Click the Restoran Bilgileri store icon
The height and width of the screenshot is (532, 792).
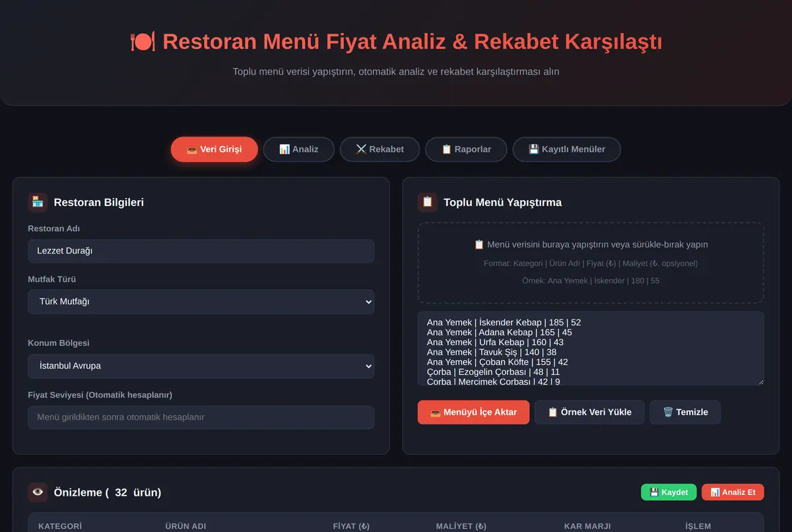tap(38, 202)
